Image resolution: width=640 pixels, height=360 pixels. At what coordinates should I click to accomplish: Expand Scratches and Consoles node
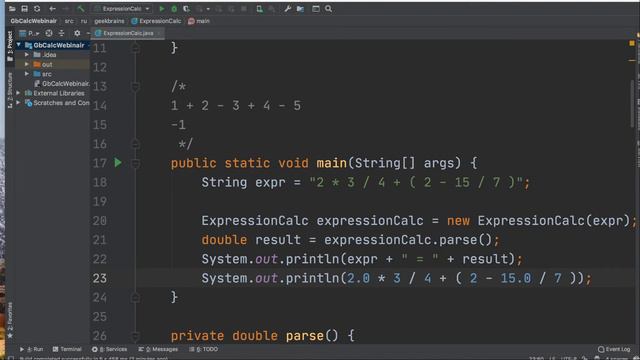tap(18, 103)
